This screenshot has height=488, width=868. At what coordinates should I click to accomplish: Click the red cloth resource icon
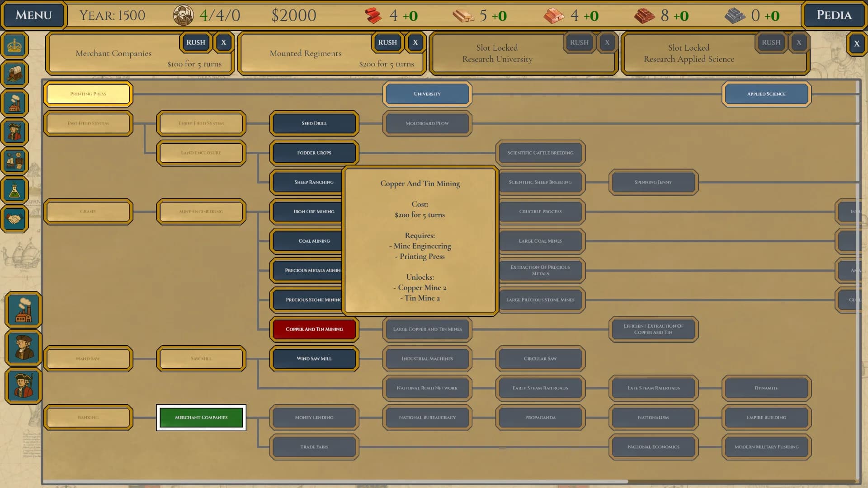[373, 15]
